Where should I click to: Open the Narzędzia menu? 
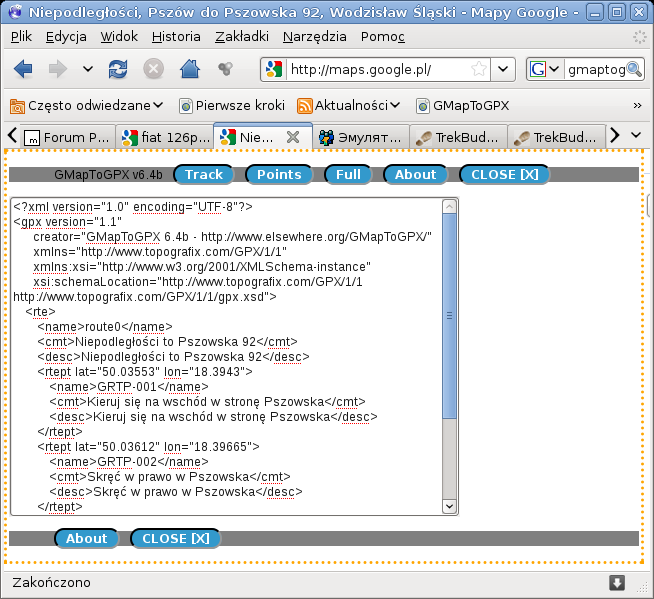coord(314,37)
